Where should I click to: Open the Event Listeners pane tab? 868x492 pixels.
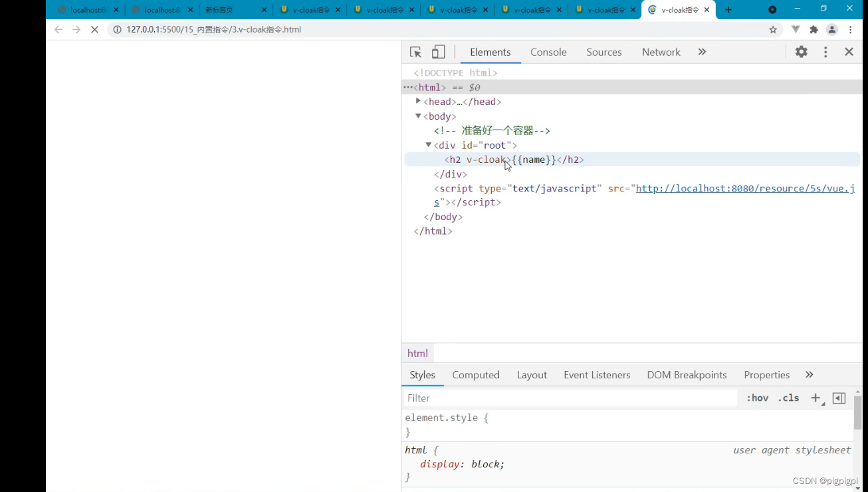597,375
